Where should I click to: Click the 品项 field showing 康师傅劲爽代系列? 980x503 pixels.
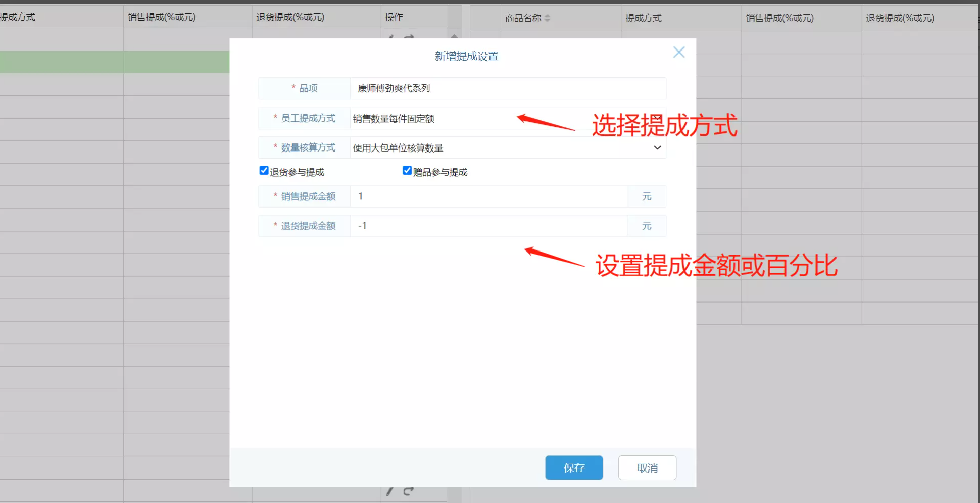tap(507, 89)
